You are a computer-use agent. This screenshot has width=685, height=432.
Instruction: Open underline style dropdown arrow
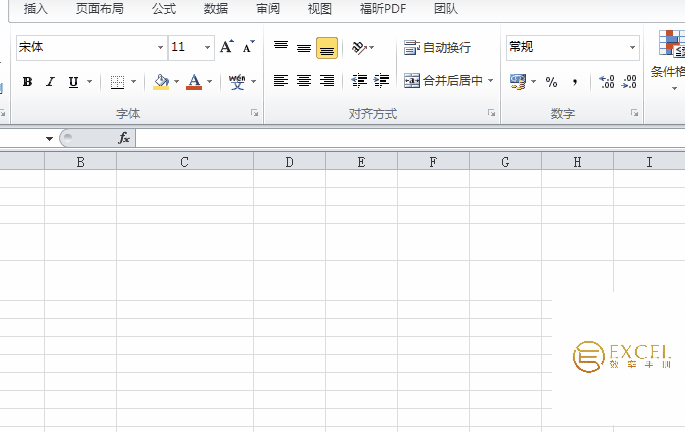90,82
